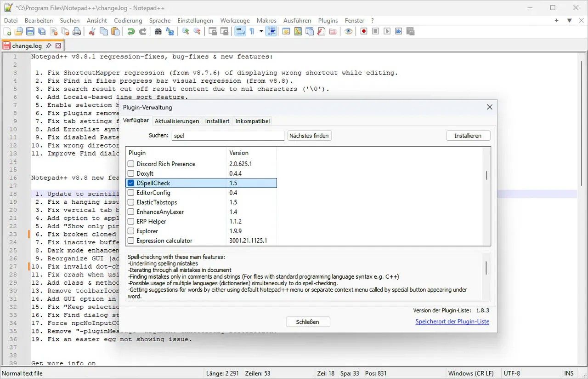Open the Speicherort der Plugin-Liste link
Image resolution: width=588 pixels, height=379 pixels.
tap(452, 322)
